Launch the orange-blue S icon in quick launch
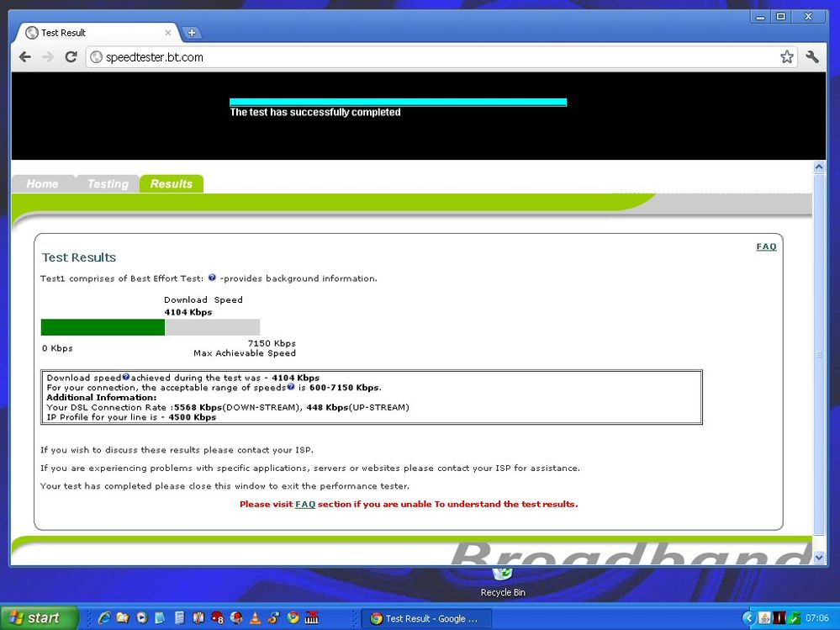840x630 pixels. click(274, 617)
